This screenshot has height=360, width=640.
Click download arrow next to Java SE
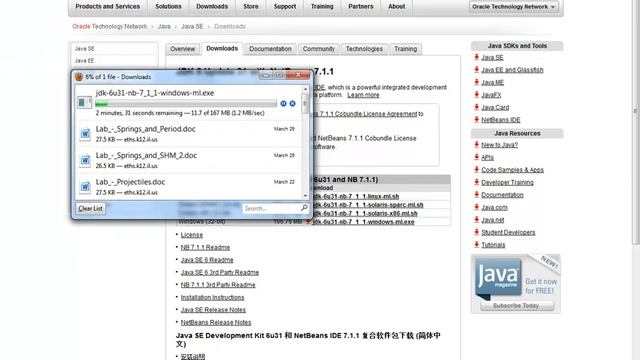pos(476,57)
